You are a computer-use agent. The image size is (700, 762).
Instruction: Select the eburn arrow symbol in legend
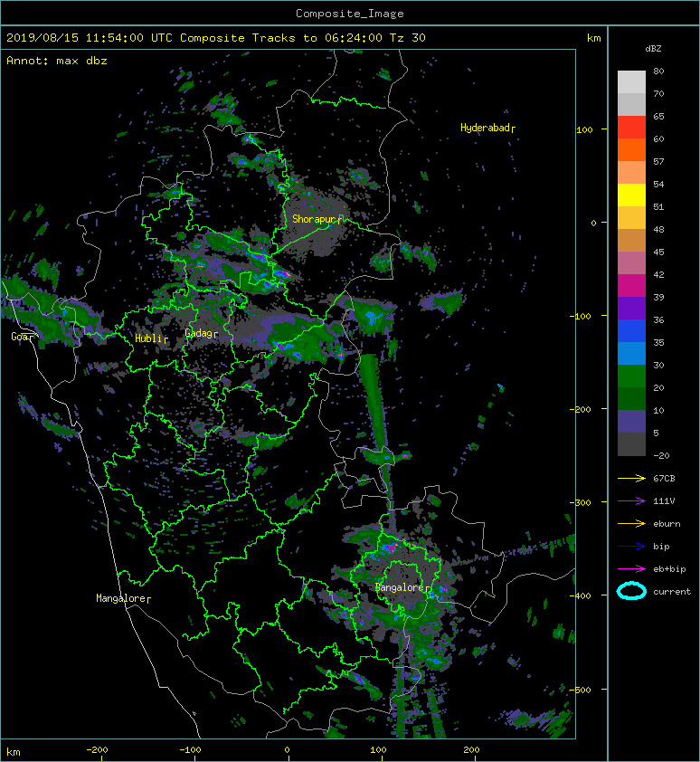[x=631, y=524]
